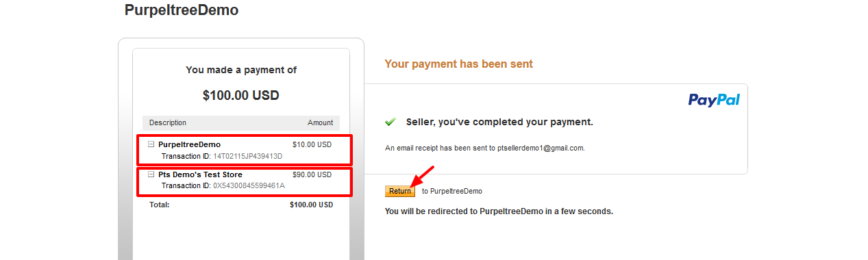Click the redirect notice text
Image resolution: width=868 pixels, height=260 pixels.
click(499, 211)
